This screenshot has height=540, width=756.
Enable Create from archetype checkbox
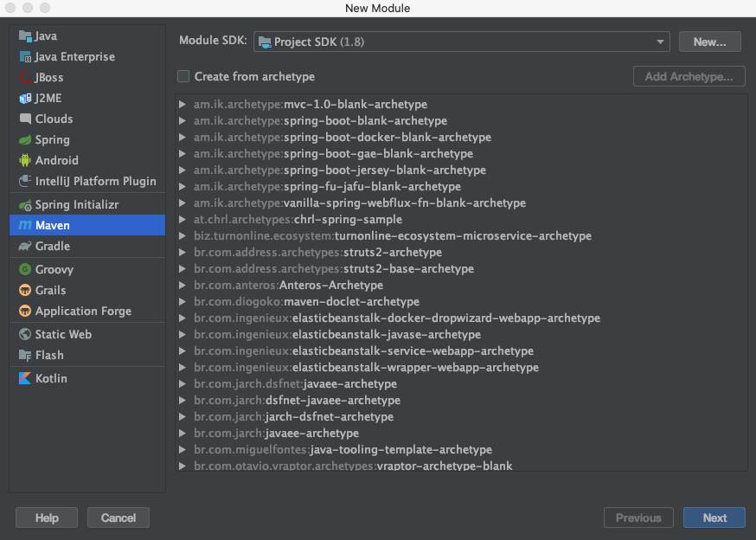(x=183, y=76)
